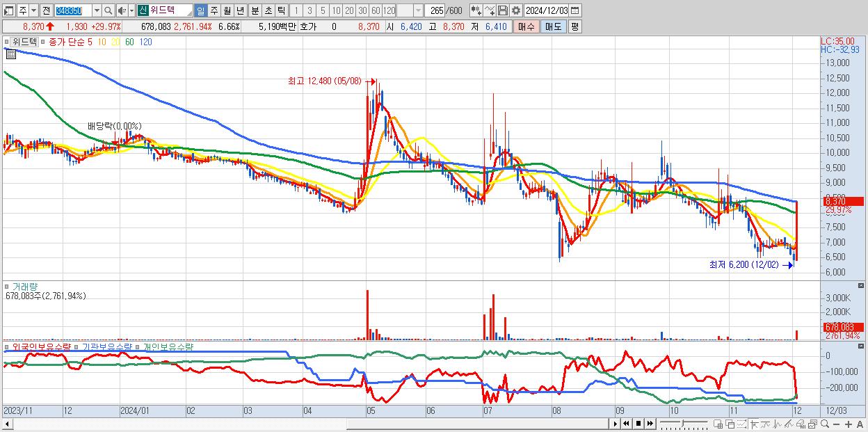Click the trend line draw icon in bottom toolbar

(x=766, y=424)
